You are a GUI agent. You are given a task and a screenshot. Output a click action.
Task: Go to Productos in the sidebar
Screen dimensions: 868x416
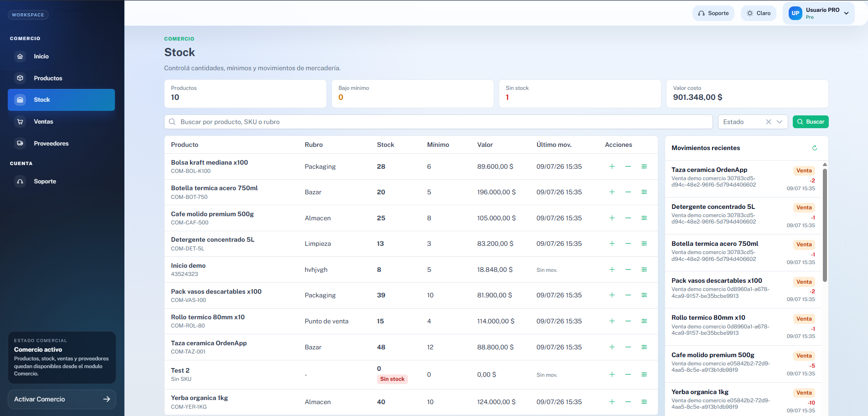pos(61,78)
